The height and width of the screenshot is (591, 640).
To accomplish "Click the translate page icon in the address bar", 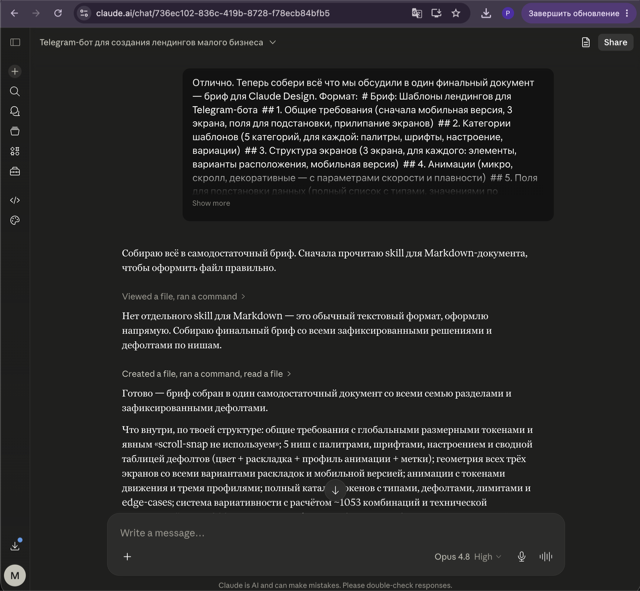I will [x=416, y=13].
